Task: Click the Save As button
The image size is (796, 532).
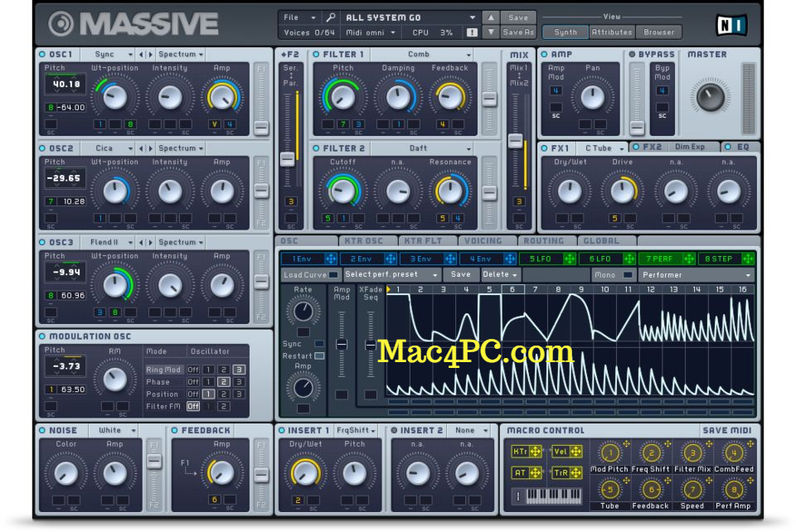Action: tap(518, 32)
